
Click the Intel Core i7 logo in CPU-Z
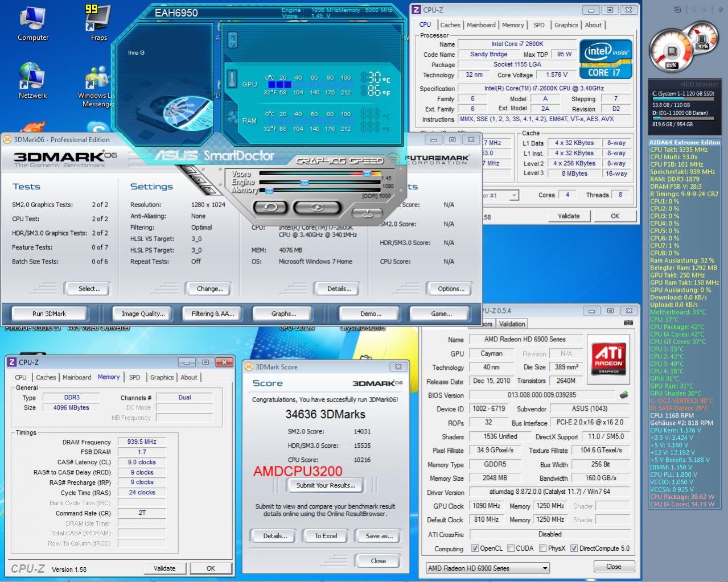click(606, 59)
